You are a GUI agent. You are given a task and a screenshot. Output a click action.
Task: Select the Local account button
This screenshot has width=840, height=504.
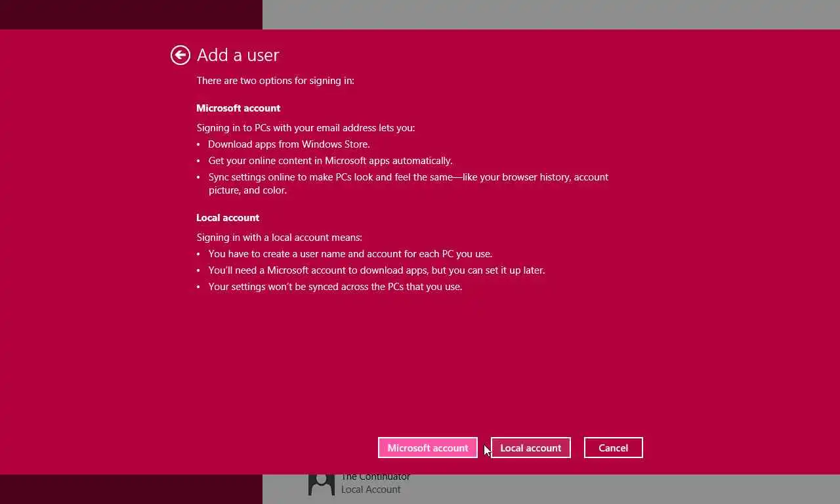(531, 448)
